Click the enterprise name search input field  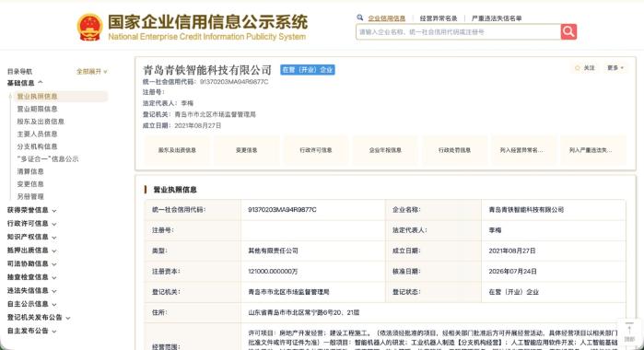pos(459,31)
